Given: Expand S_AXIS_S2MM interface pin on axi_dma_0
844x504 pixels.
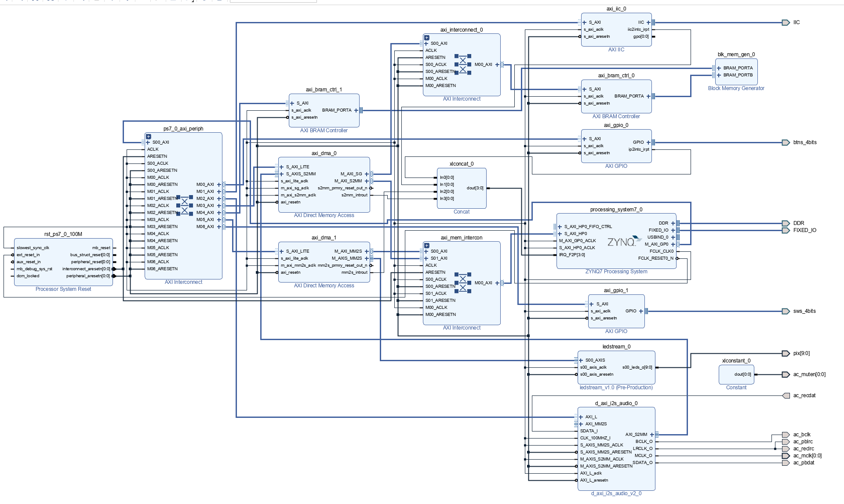Looking at the screenshot, I should (x=282, y=174).
